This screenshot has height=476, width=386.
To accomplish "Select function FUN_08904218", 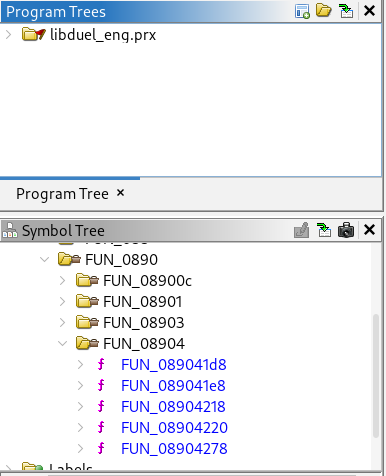I will tap(173, 407).
